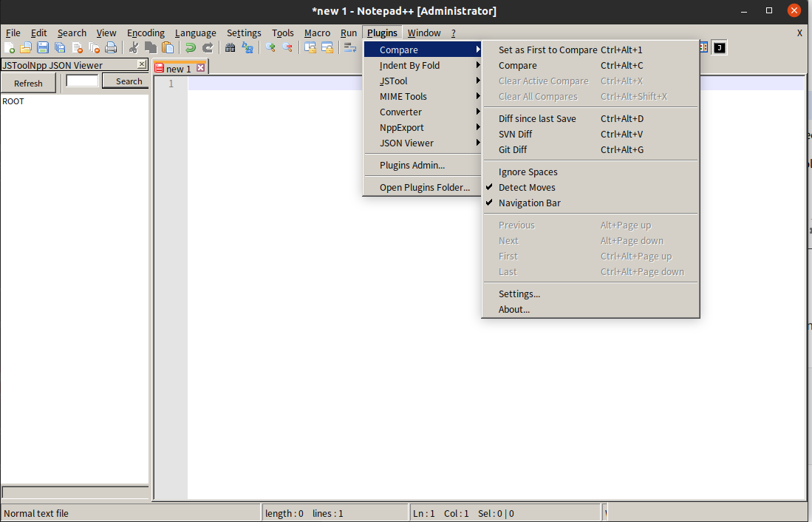Click the Zoom In magnifier icon
The height and width of the screenshot is (522, 812).
click(270, 48)
